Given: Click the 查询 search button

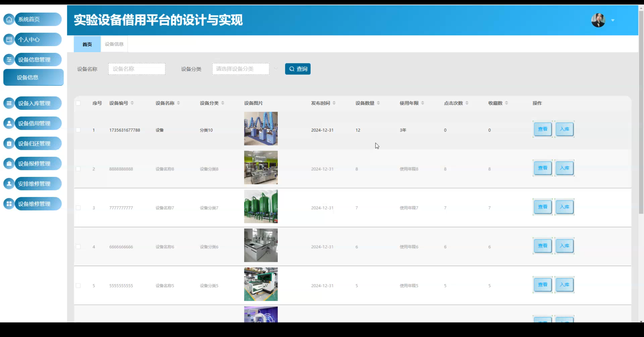Looking at the screenshot, I should [x=298, y=69].
